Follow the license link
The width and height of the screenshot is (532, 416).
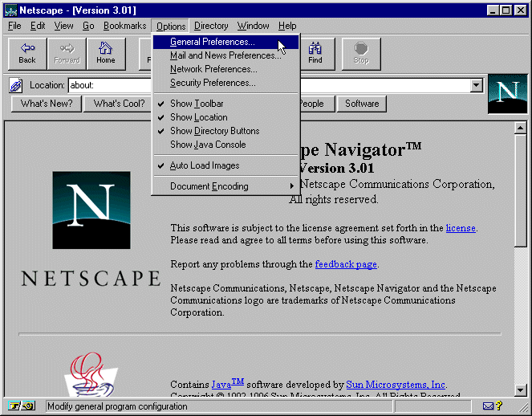pos(461,228)
